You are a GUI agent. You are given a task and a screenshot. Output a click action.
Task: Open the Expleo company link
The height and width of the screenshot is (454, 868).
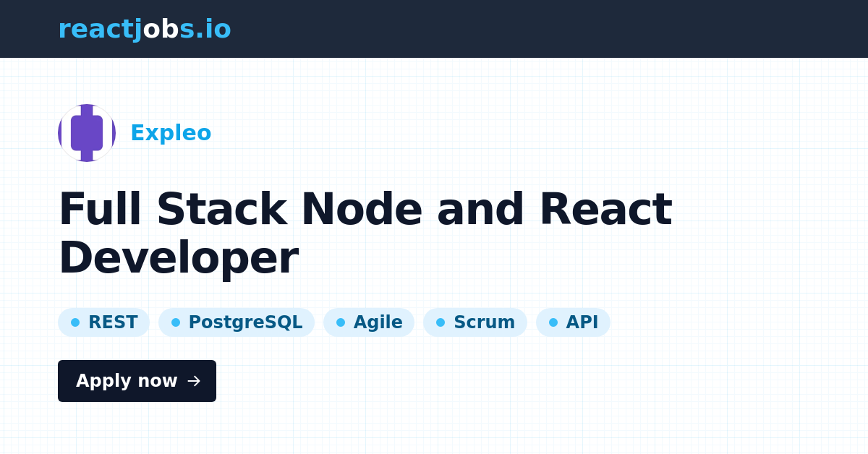pyautogui.click(x=171, y=133)
